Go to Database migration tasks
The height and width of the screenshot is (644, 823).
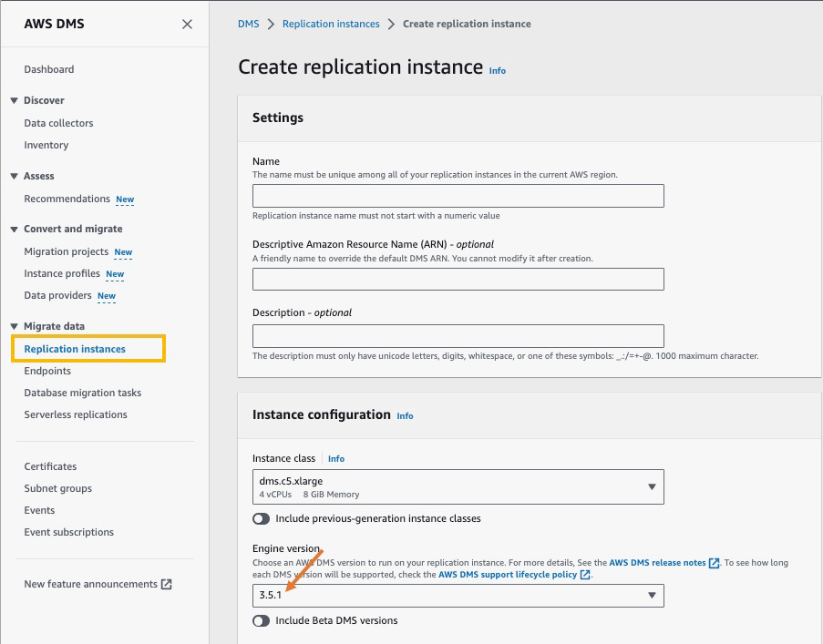click(82, 393)
